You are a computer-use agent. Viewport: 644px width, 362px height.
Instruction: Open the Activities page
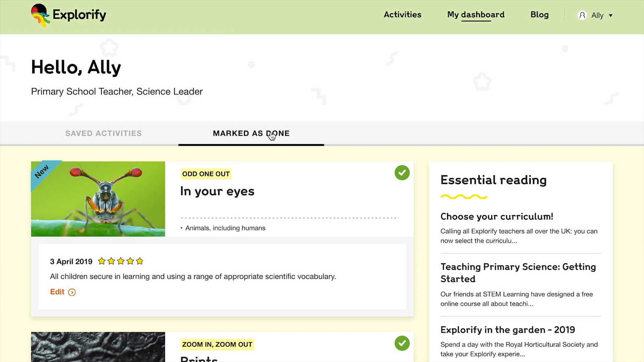click(402, 14)
